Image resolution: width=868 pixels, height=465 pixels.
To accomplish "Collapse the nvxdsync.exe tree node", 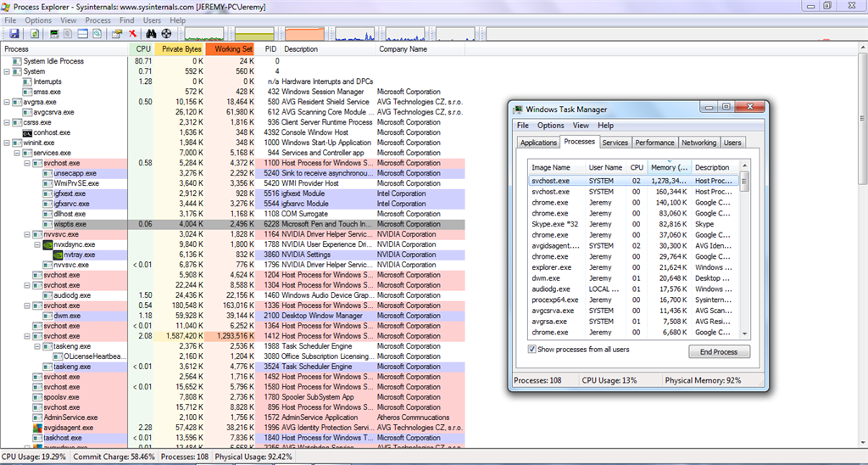I will (37, 244).
